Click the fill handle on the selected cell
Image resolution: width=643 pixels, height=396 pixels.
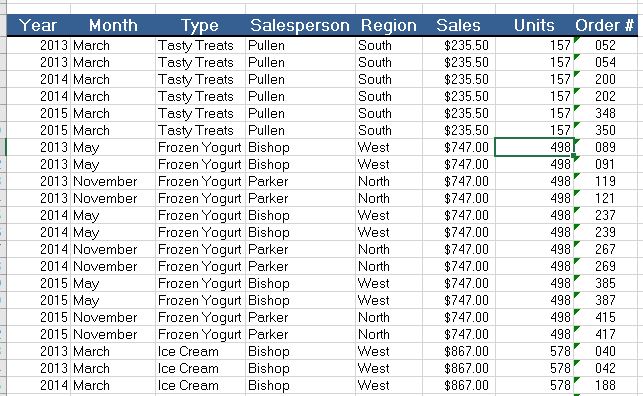click(x=573, y=156)
